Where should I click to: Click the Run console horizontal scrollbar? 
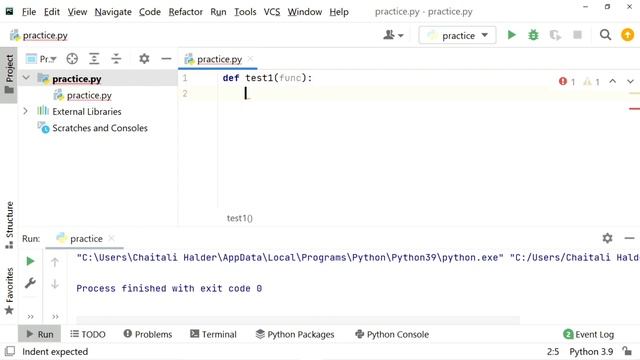pyautogui.click(x=298, y=320)
